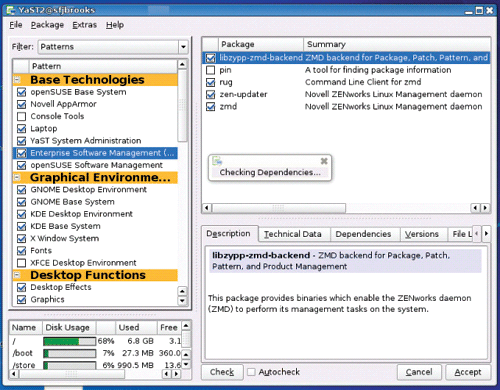The width and height of the screenshot is (500, 390).
Task: Toggle KDE Desktop Environment checkbox
Action: point(21,214)
